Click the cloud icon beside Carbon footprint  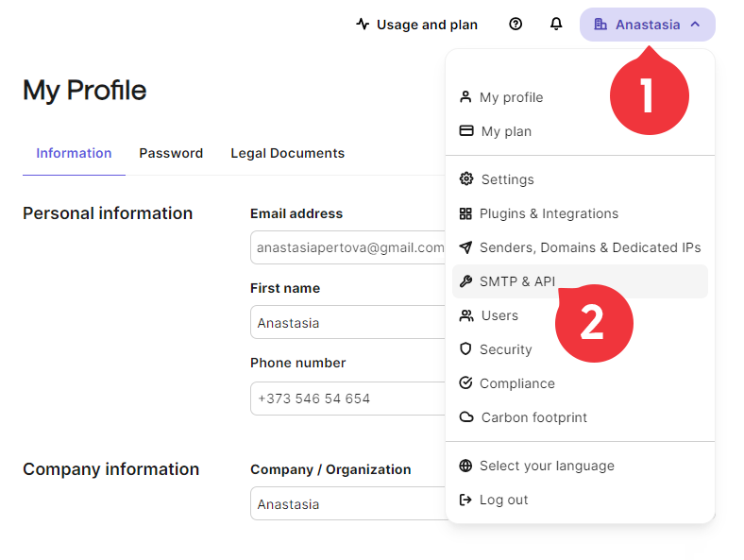466,417
